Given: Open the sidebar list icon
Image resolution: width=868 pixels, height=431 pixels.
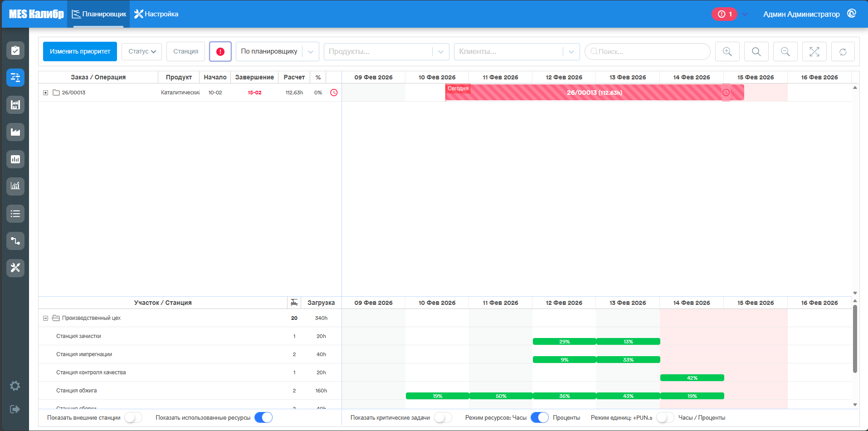Looking at the screenshot, I should [15, 214].
